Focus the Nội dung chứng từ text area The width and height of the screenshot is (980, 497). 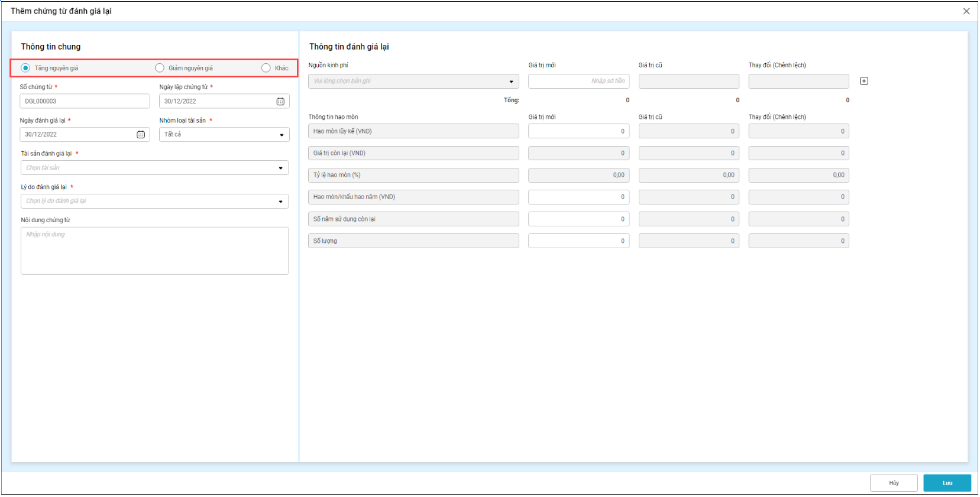tap(154, 251)
